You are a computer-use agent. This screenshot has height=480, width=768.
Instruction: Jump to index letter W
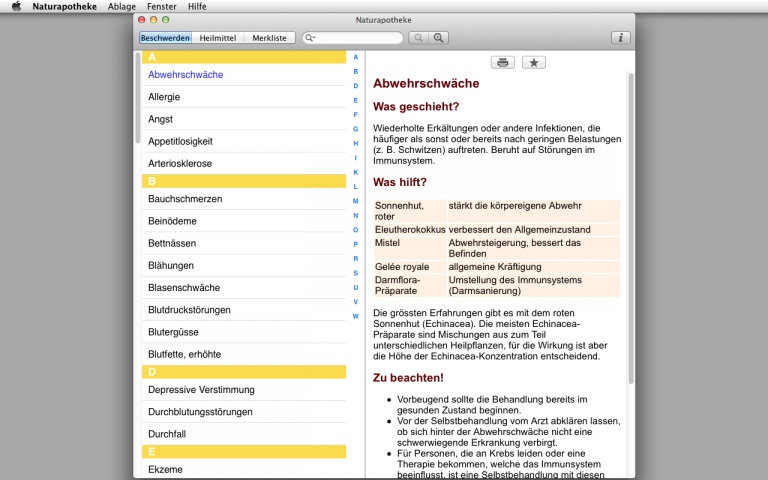pyautogui.click(x=356, y=316)
